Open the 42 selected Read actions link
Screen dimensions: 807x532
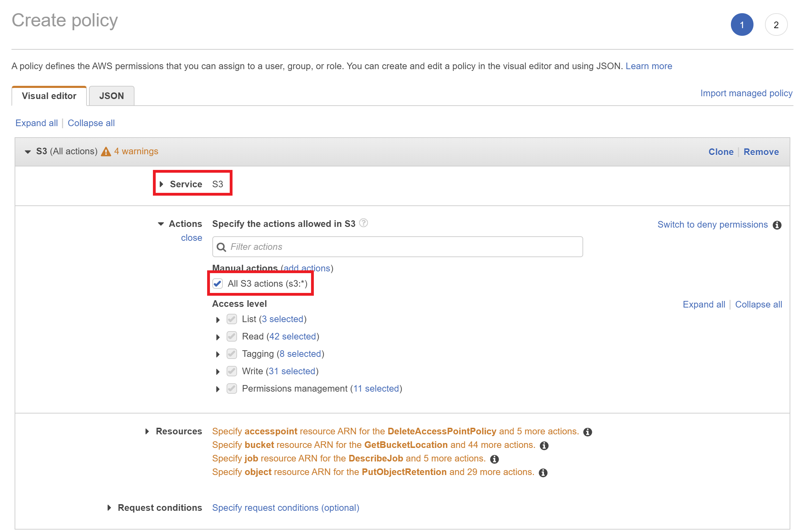click(x=293, y=336)
